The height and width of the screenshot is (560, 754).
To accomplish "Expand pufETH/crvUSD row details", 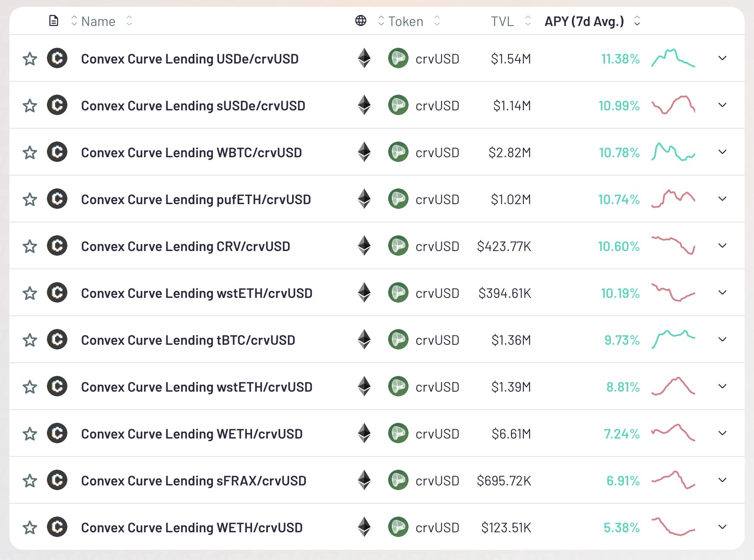I will click(x=722, y=199).
